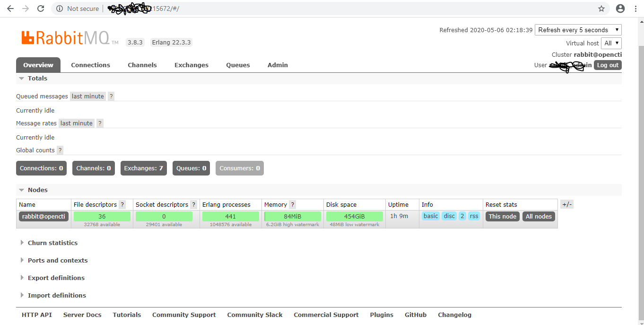Viewport: 644px width, 325px height.
Task: Open the Virtual host dropdown
Action: pos(611,43)
